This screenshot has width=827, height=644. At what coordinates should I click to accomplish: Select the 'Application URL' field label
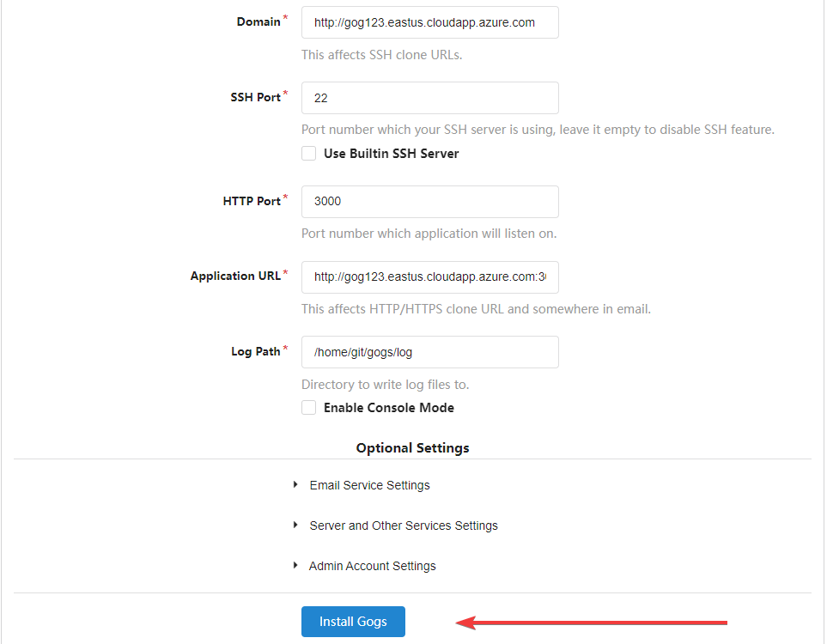tap(235, 276)
